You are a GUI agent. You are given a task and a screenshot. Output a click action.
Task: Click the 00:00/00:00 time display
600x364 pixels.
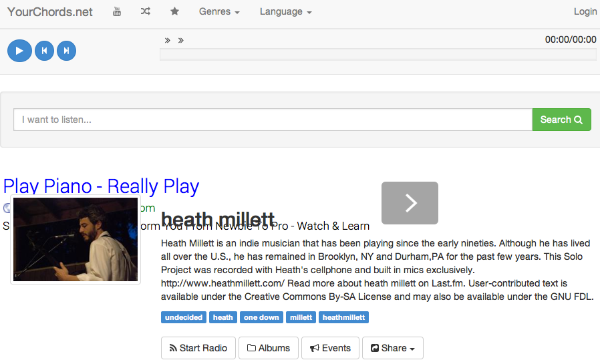point(571,39)
